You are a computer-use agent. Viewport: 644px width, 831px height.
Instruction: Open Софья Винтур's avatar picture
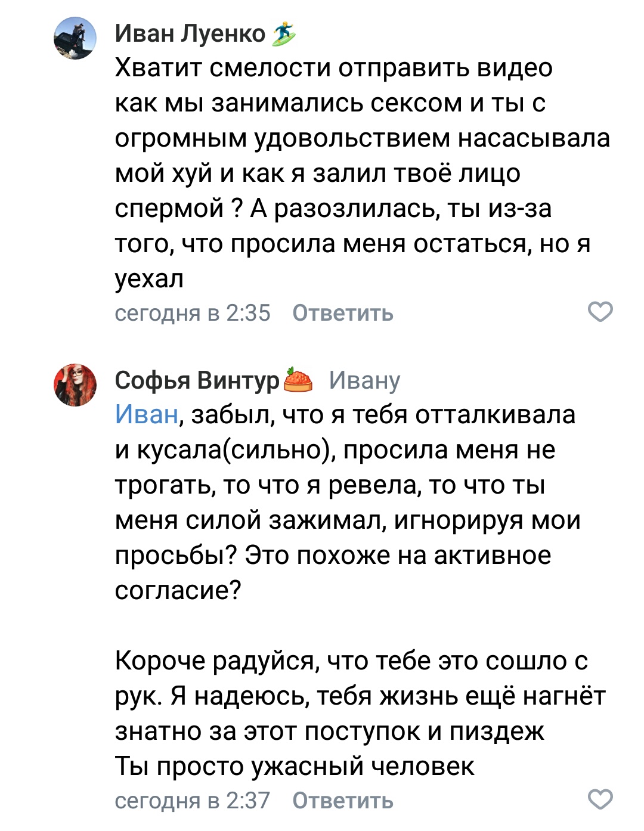75,385
